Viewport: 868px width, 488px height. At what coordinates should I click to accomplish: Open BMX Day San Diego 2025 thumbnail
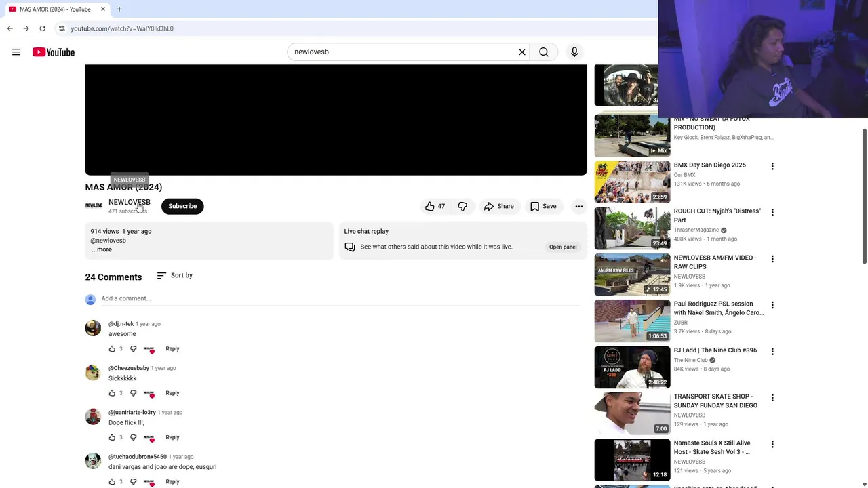[632, 182]
